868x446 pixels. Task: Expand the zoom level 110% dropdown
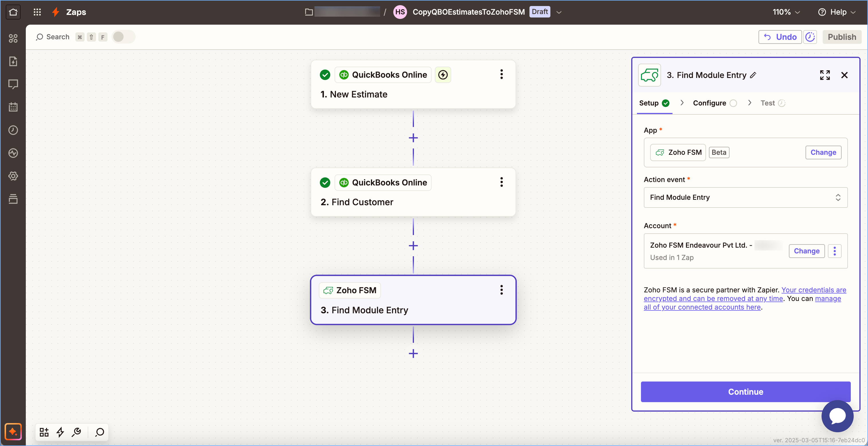(786, 12)
